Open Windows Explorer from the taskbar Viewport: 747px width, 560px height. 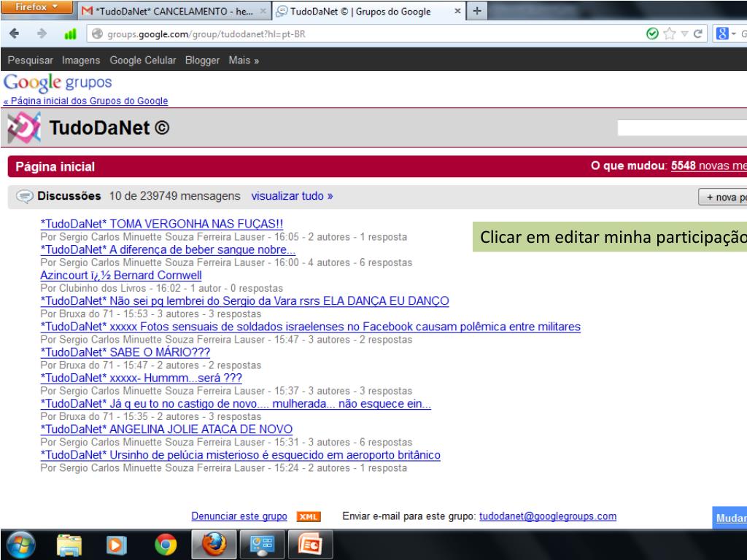pos(69,545)
